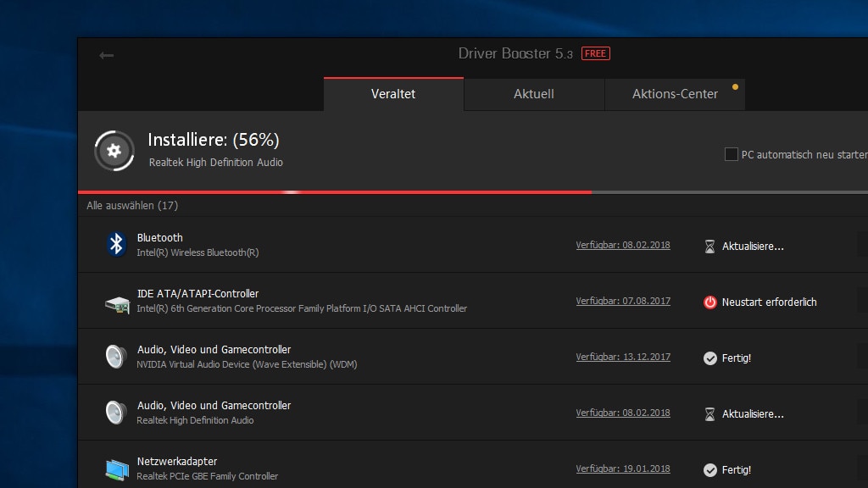Open Verfügbar: 08.02.2018 link for Bluetooth

coord(623,245)
